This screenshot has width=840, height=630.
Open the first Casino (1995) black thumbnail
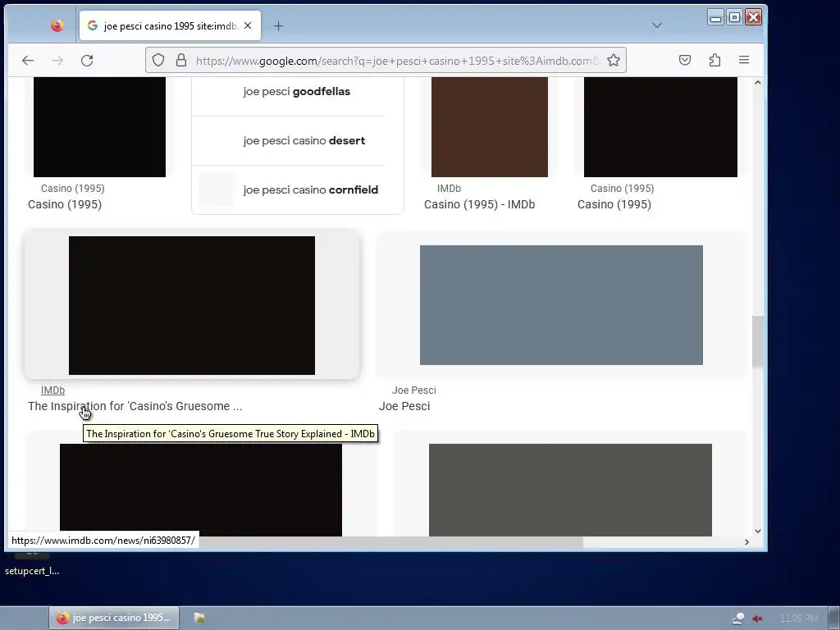click(x=99, y=127)
